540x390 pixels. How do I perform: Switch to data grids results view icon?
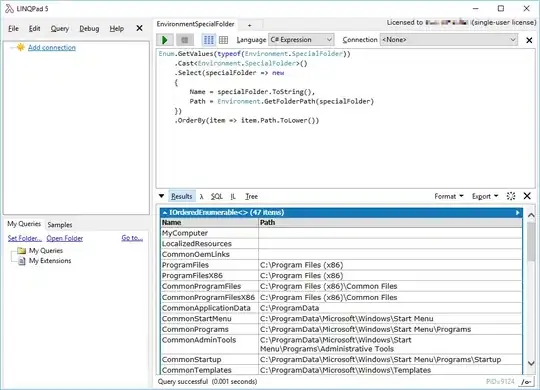pyautogui.click(x=223, y=40)
